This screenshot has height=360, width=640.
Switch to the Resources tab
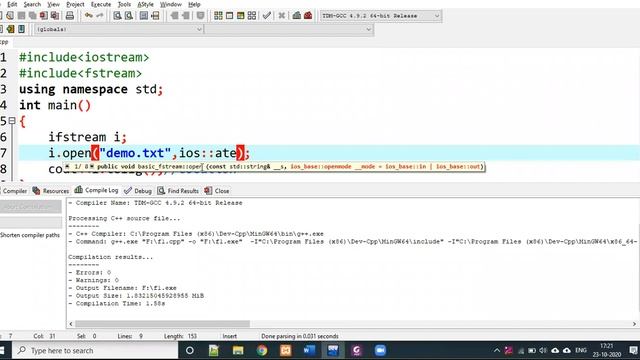click(51, 191)
